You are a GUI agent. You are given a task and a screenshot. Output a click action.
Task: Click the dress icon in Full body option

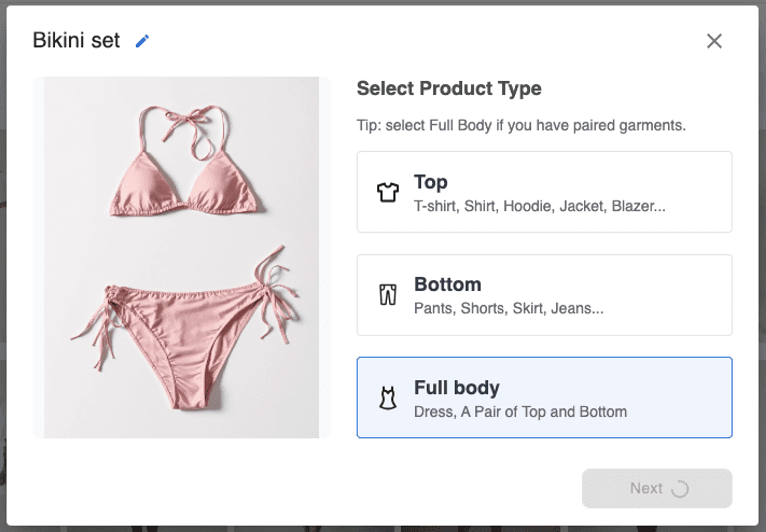(388, 398)
